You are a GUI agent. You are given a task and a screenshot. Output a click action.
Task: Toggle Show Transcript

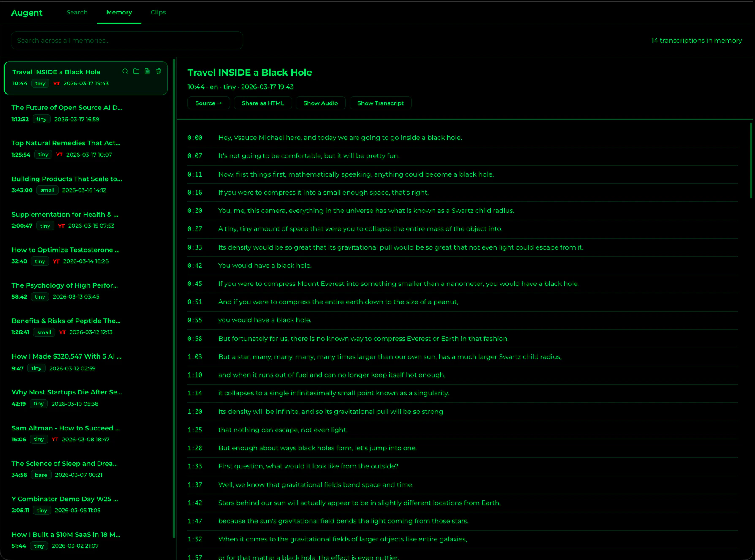[x=380, y=103]
